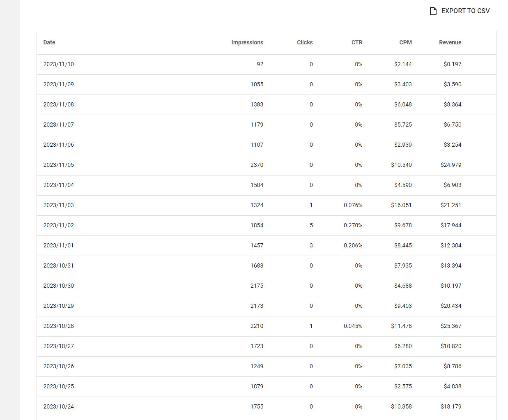The width and height of the screenshot is (508, 420).
Task: Click revenue value $24.979
Action: coord(451,165)
